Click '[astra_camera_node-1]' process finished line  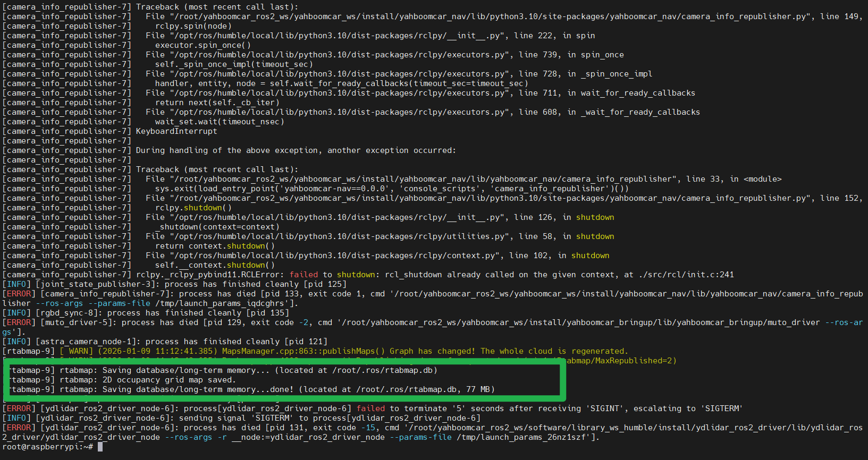point(165,342)
